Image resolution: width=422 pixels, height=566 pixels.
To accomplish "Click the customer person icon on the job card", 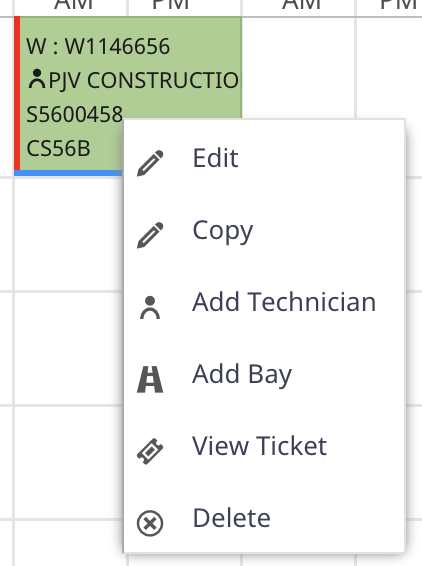I will click(x=36, y=79).
